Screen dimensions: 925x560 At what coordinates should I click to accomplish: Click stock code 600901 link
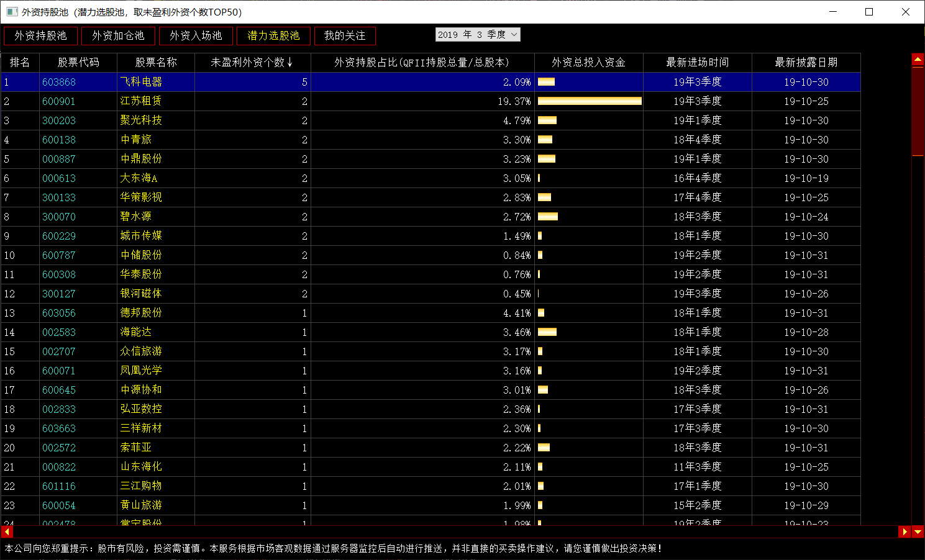click(x=58, y=101)
